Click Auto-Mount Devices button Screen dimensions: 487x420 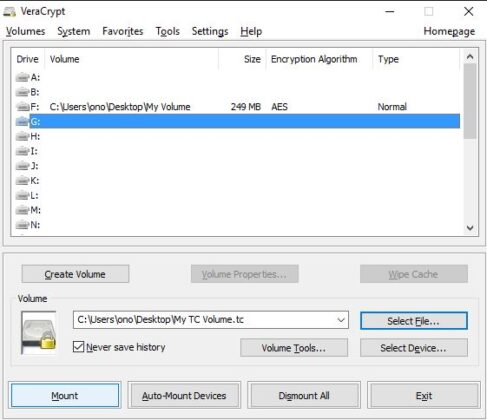pyautogui.click(x=184, y=396)
